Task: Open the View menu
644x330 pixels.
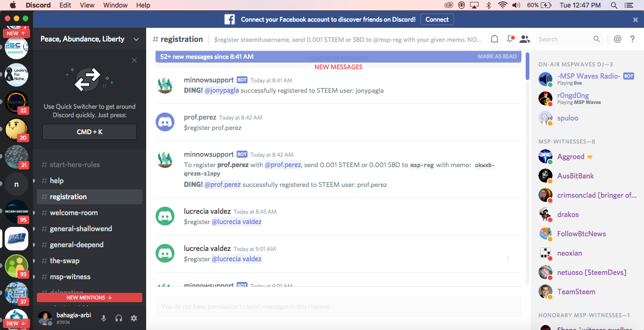Action: click(x=87, y=5)
